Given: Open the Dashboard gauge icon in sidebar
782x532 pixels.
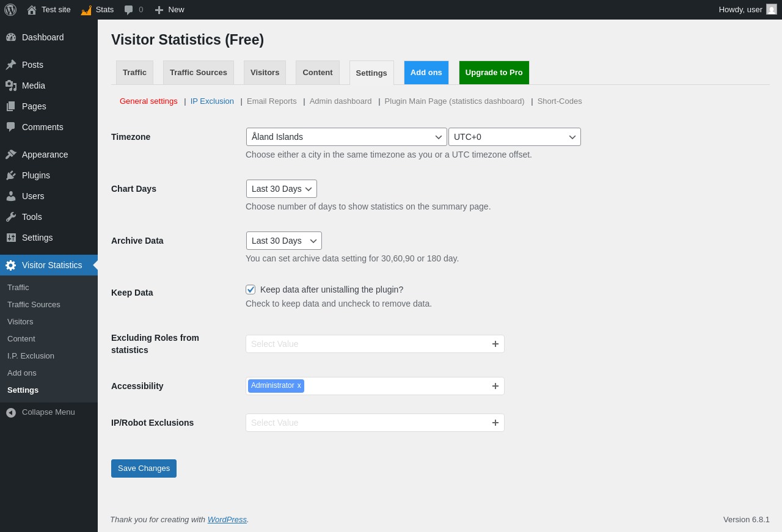Looking at the screenshot, I should pos(11,37).
